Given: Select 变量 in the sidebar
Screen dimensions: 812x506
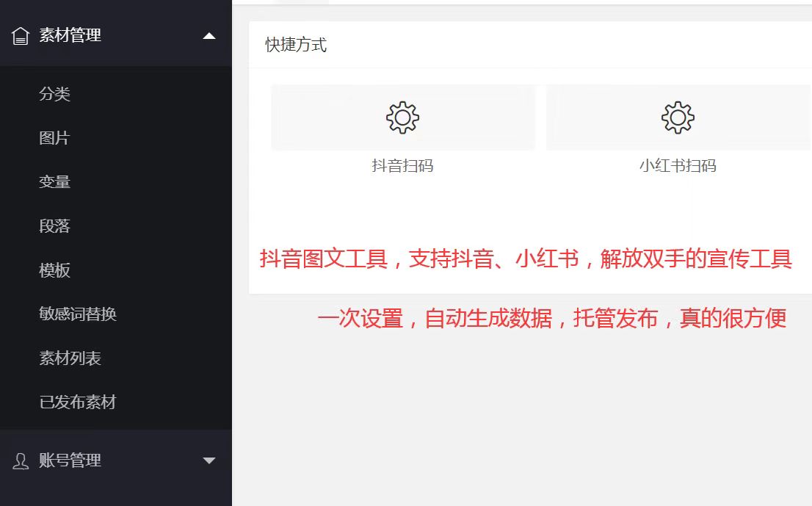Looking at the screenshot, I should 54,182.
